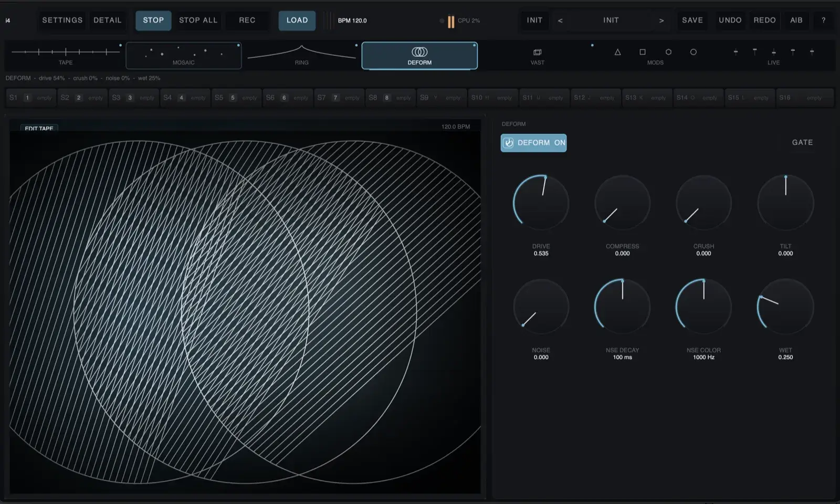The height and width of the screenshot is (504, 840).
Task: Click the DEFORM overlapping circles icon
Action: tap(419, 52)
